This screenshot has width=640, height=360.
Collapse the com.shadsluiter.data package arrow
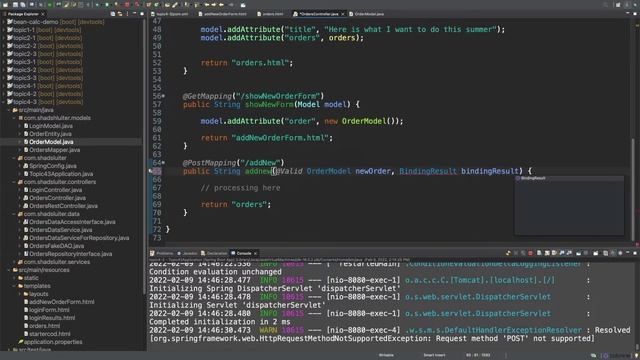coord(14,214)
